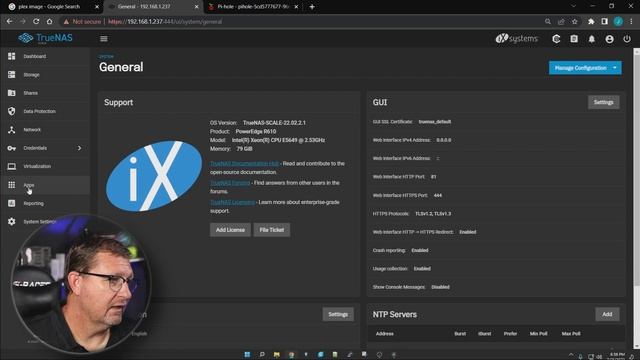Click the Not secure warning

[82, 22]
